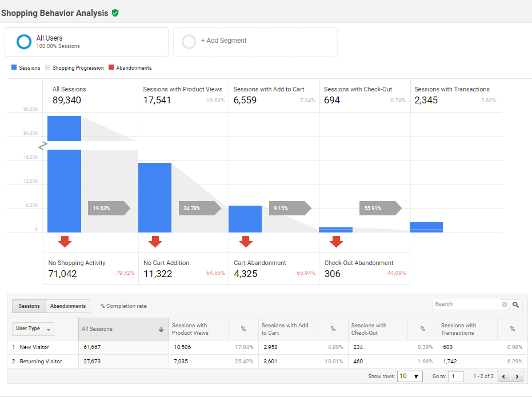
Task: Go to next page of table
Action: click(x=518, y=376)
